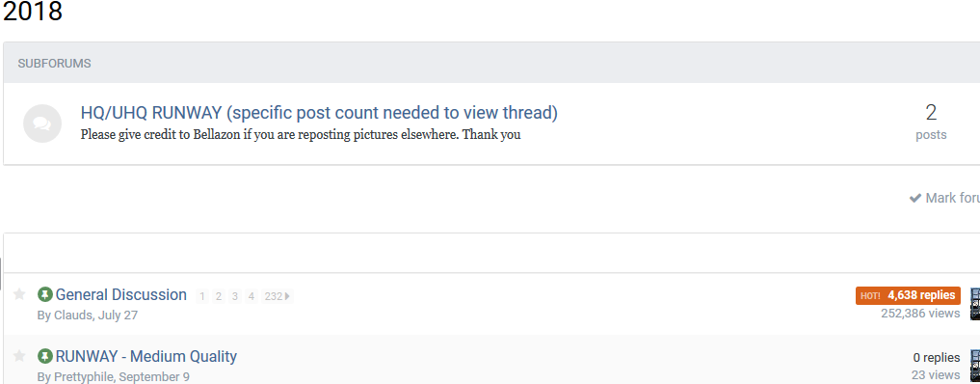This screenshot has height=384, width=980.
Task: Click the checkmark icon next to Mark forum
Action: (915, 198)
